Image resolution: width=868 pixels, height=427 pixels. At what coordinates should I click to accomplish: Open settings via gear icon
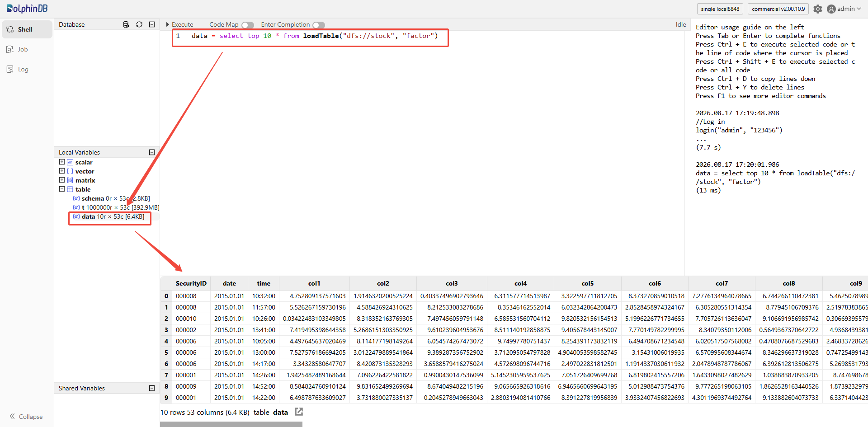[x=818, y=9]
